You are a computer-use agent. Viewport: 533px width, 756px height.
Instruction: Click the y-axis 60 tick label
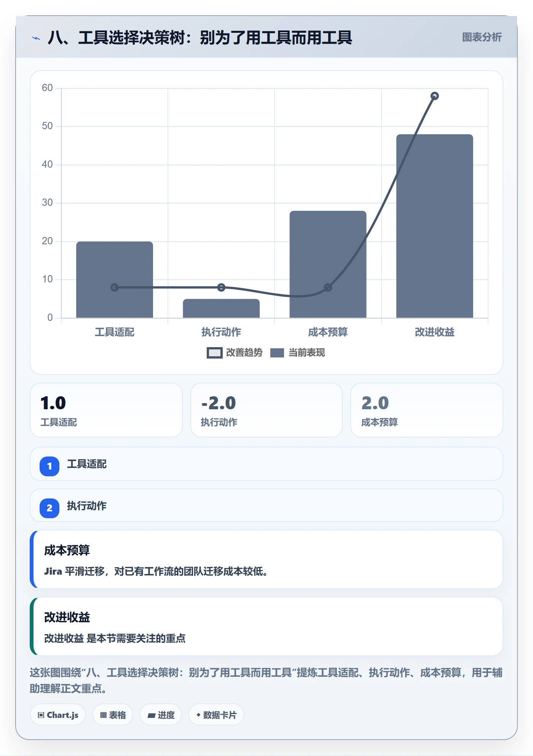pos(47,88)
